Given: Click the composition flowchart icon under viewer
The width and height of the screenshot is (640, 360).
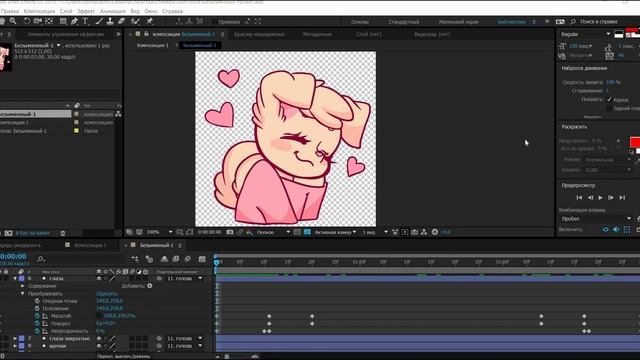Looking at the screenshot, I should coord(424,232).
